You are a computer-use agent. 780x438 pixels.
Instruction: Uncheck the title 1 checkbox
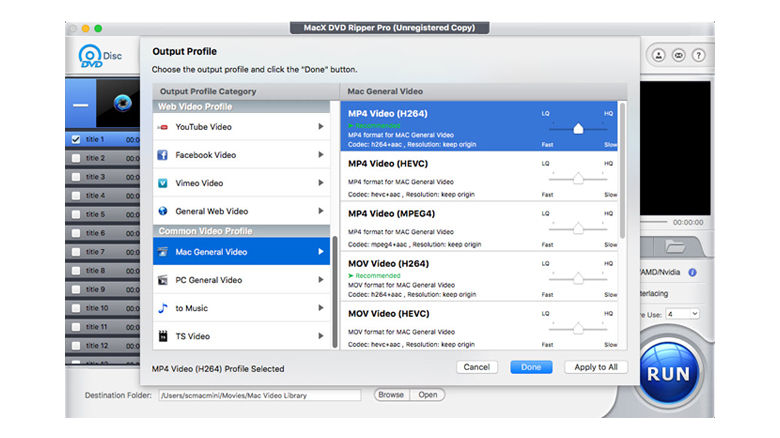(76, 139)
